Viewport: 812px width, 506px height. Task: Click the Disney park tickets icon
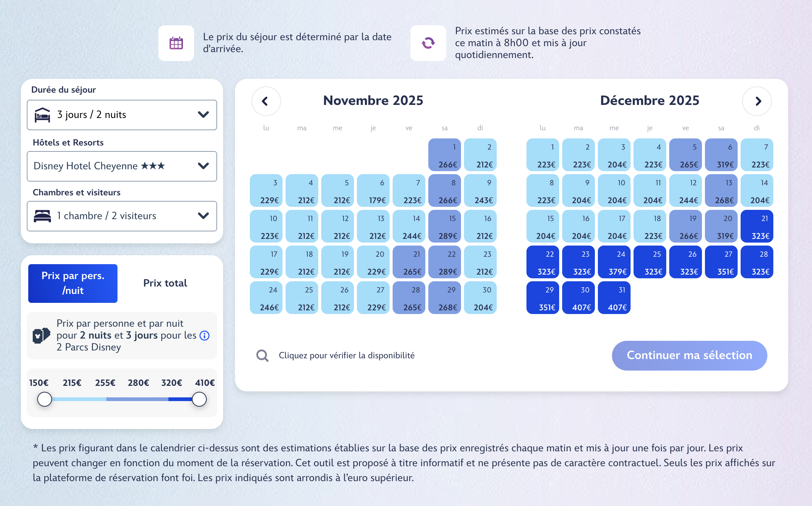(x=41, y=335)
